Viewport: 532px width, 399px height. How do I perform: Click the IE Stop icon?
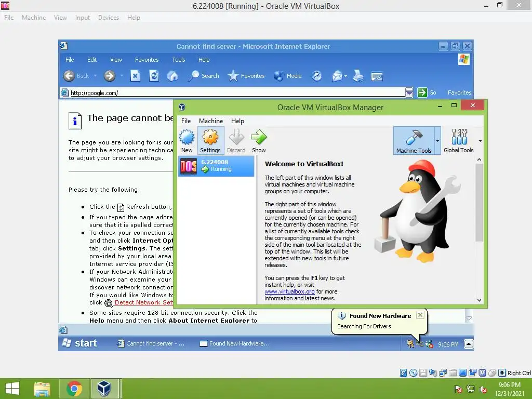[x=136, y=76]
